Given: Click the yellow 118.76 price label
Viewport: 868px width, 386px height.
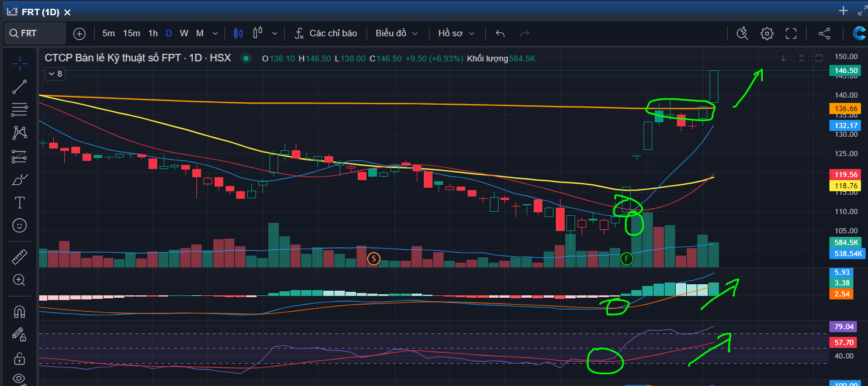Looking at the screenshot, I should (844, 185).
